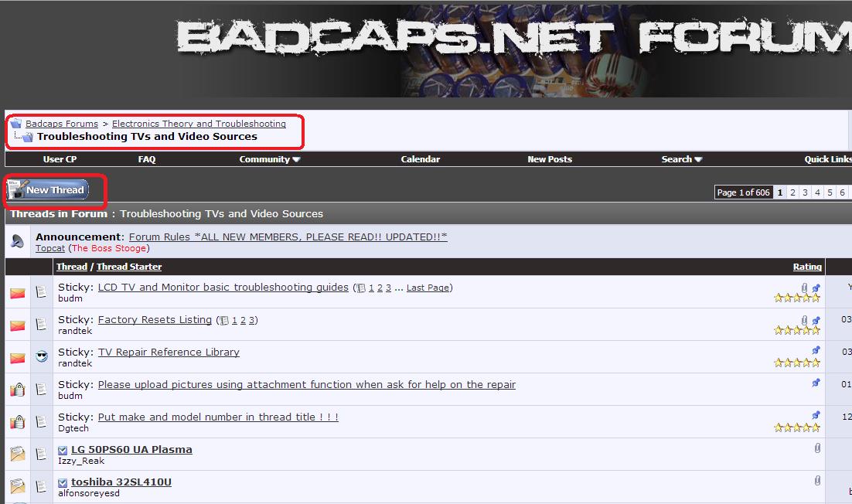Image resolution: width=852 pixels, height=504 pixels.
Task: Click the sticky pin icon on Factory Resets Listing row
Action: (x=816, y=321)
